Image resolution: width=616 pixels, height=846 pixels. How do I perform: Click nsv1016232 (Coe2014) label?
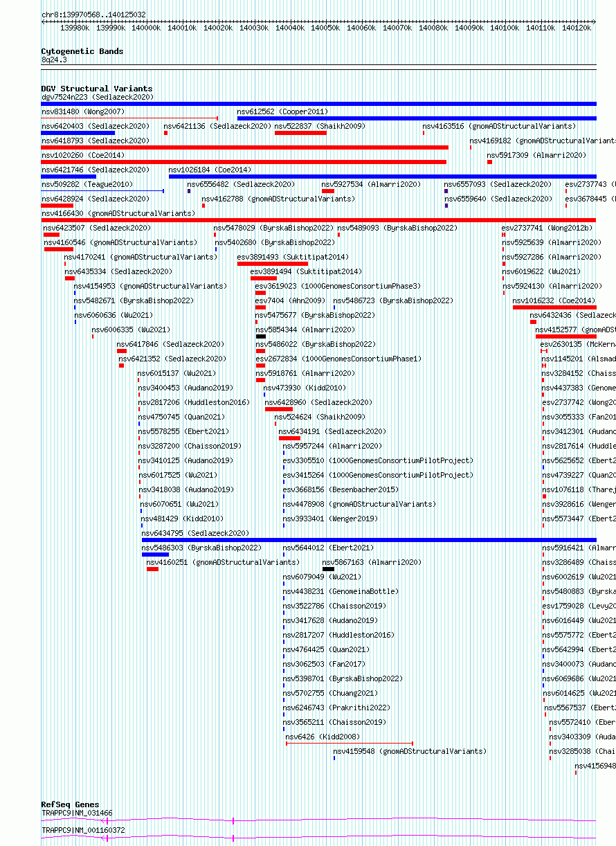pyautogui.click(x=554, y=300)
